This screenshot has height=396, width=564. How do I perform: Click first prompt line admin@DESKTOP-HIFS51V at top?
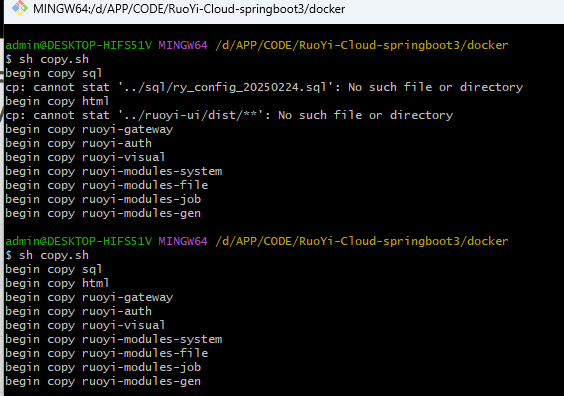click(x=257, y=45)
